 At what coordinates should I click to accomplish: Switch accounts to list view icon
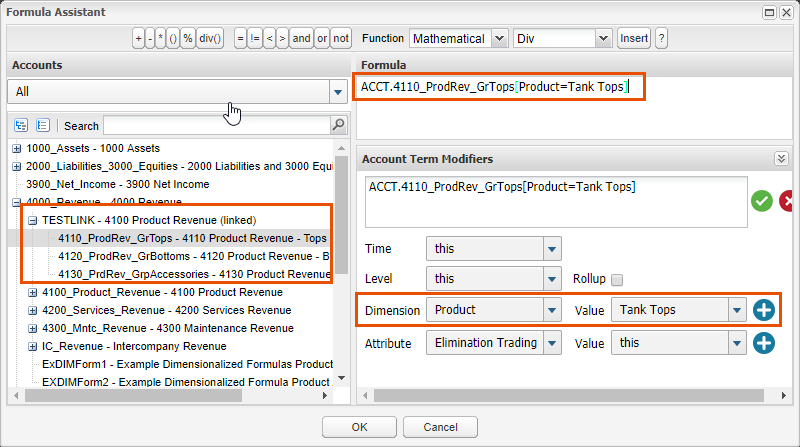pos(43,125)
